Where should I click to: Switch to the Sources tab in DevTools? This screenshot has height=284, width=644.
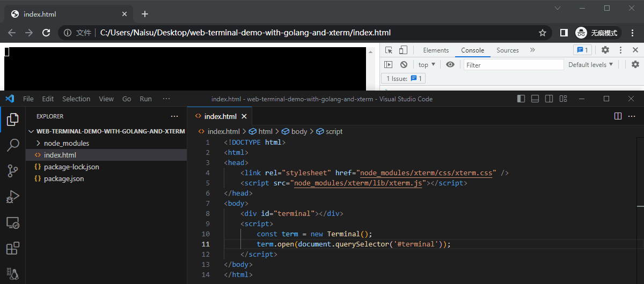508,50
